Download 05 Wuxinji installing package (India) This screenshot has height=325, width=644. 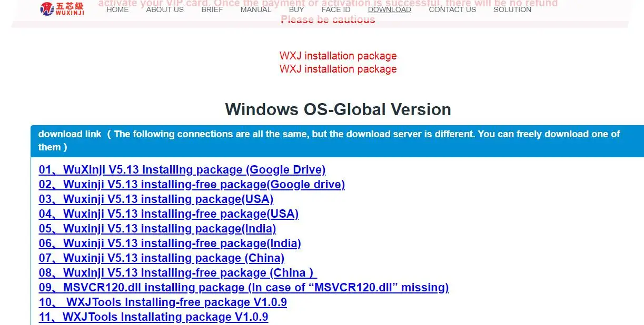click(x=157, y=229)
